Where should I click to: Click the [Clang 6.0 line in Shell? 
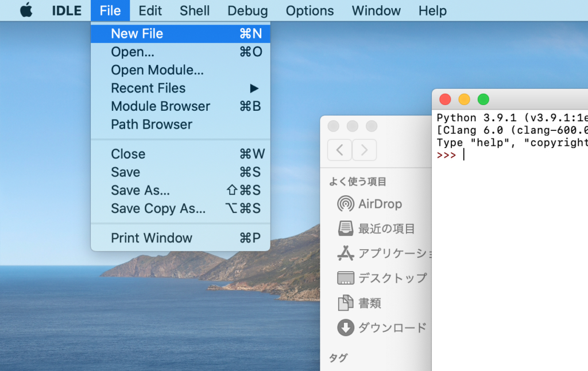(512, 130)
